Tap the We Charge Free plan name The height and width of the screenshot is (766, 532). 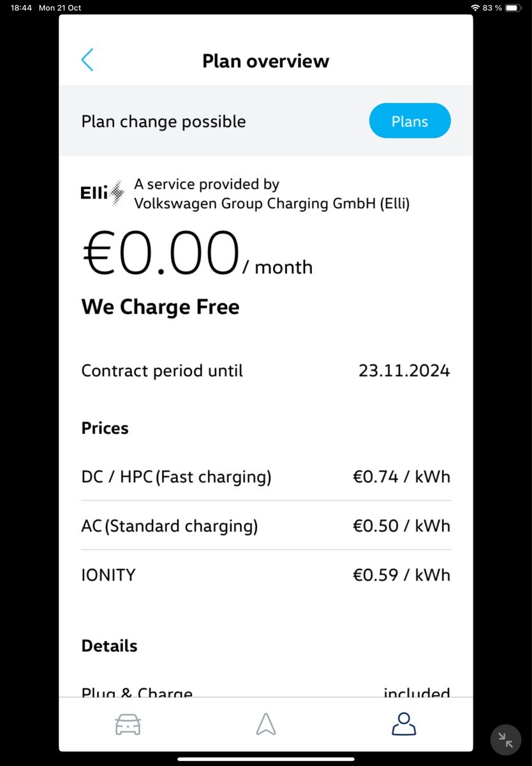click(160, 307)
